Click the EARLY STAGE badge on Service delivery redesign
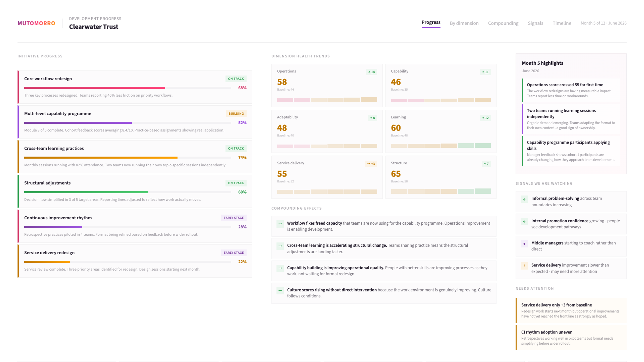Screen dimensions: 644x362 click(233, 253)
